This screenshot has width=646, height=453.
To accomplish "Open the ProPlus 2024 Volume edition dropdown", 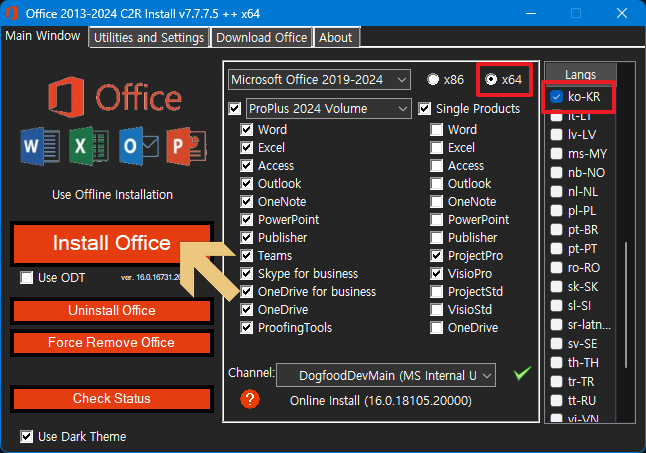I will point(329,109).
